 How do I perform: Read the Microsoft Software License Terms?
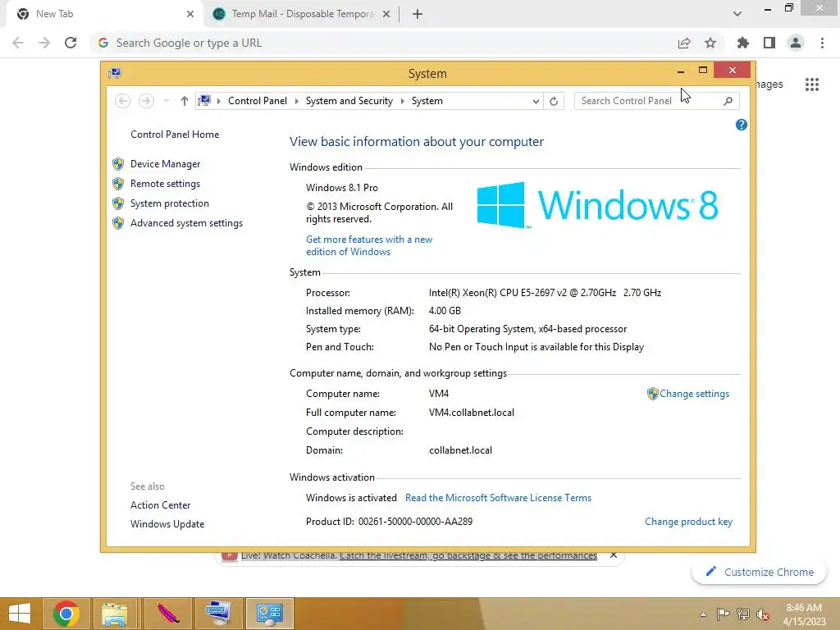coord(498,498)
